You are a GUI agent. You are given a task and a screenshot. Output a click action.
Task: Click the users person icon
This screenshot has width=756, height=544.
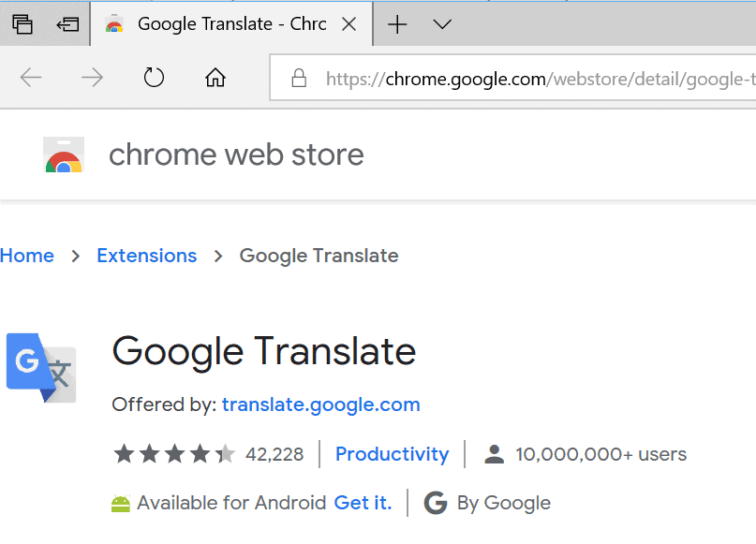494,453
